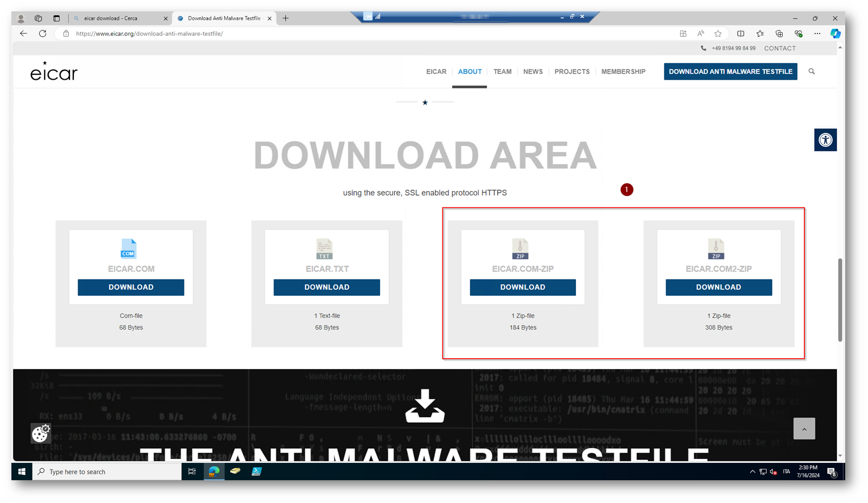Viewport: 868px width, 503px height.
Task: Show hidden tray icons chevron
Action: tap(752, 472)
